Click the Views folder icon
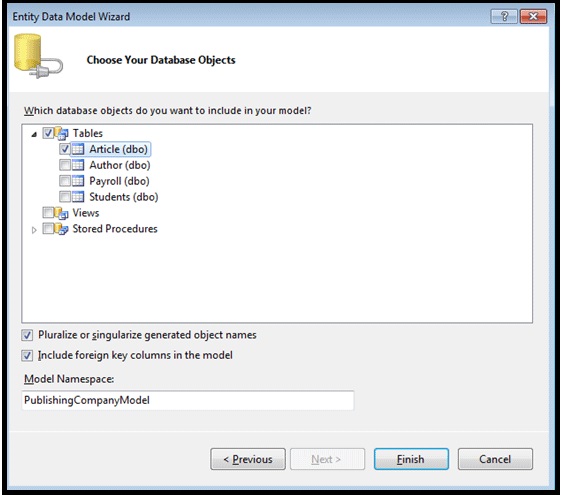 [x=61, y=213]
